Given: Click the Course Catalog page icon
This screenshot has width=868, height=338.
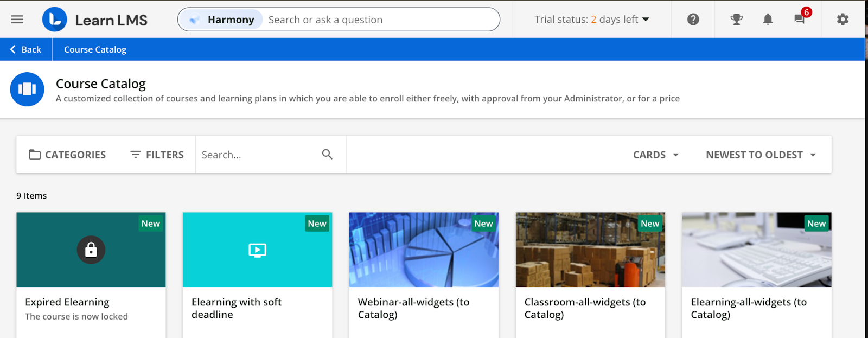Looking at the screenshot, I should (27, 89).
